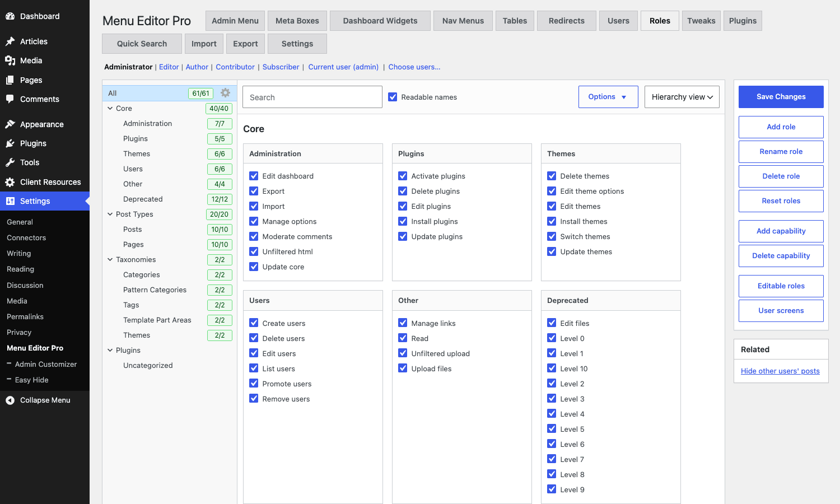Click the Dashboard gauge icon
Viewport: 840px width, 504px height.
pyautogui.click(x=10, y=16)
